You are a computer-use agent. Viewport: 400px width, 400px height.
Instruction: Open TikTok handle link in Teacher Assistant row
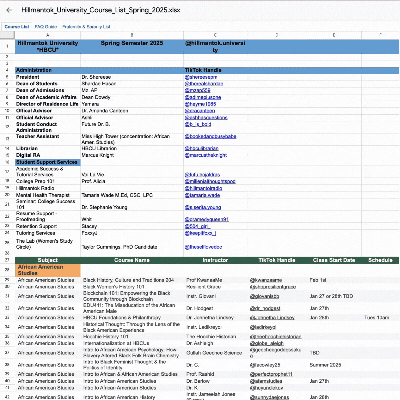210,136
